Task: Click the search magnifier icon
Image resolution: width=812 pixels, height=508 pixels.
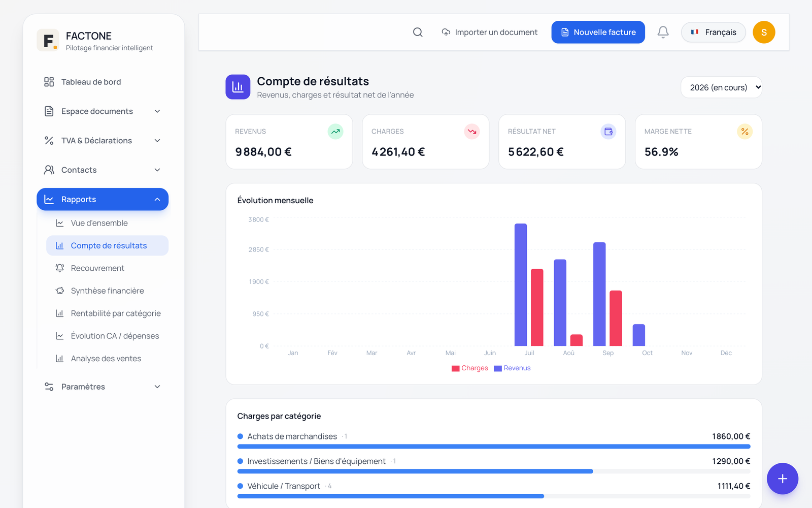Action: pos(418,32)
